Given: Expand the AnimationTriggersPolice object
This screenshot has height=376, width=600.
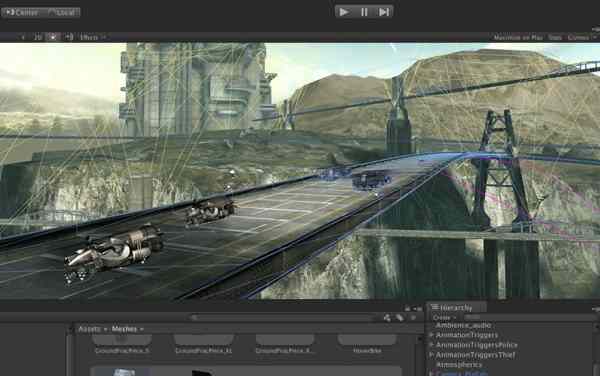Looking at the screenshot, I should click(x=431, y=345).
